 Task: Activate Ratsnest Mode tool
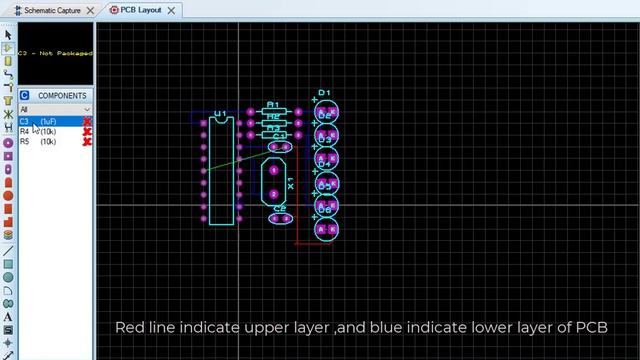(x=8, y=114)
